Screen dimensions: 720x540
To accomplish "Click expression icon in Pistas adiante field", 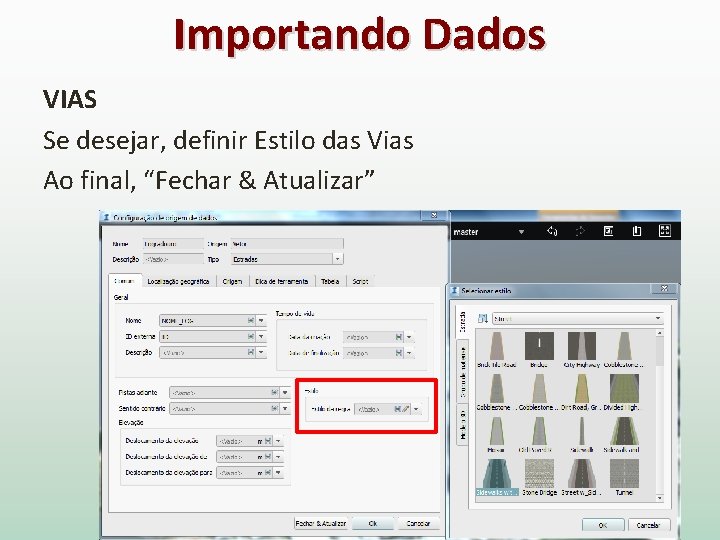I will [x=274, y=393].
